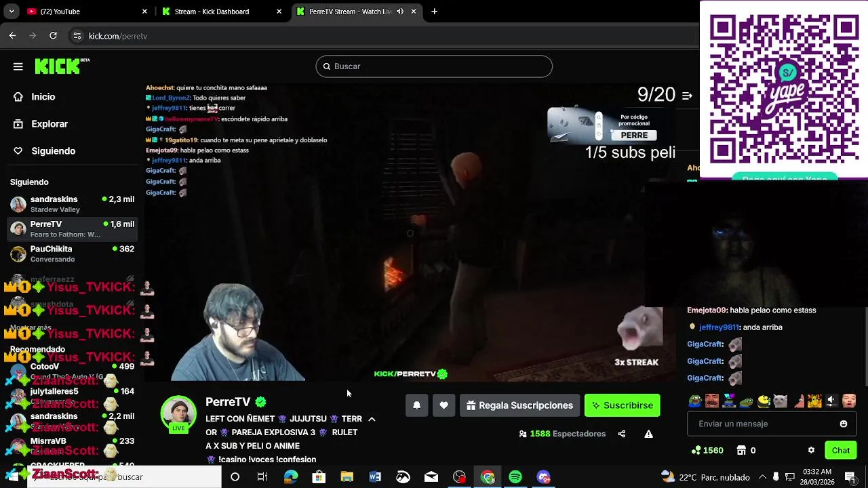
Task: Collapse the stream title chevron
Action: tap(372, 419)
